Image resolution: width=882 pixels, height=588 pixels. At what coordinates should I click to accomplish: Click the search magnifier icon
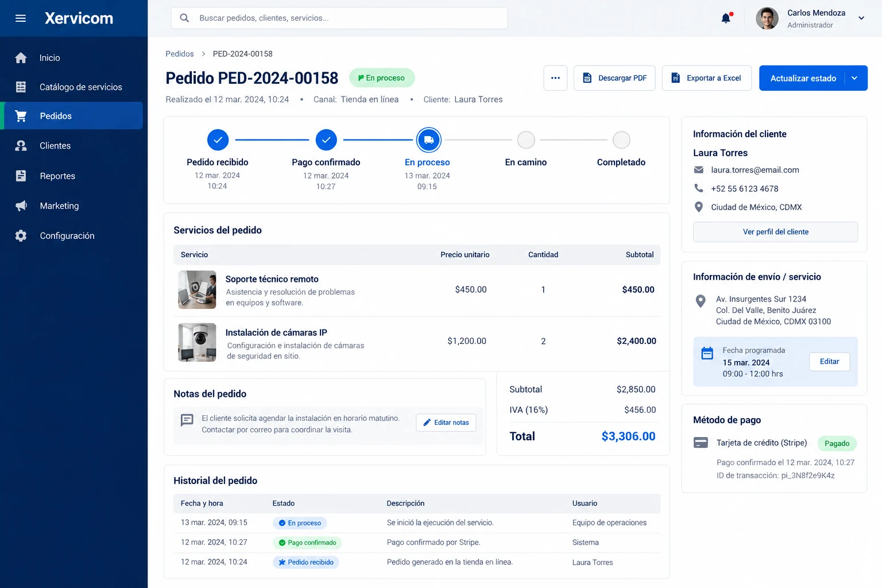184,18
